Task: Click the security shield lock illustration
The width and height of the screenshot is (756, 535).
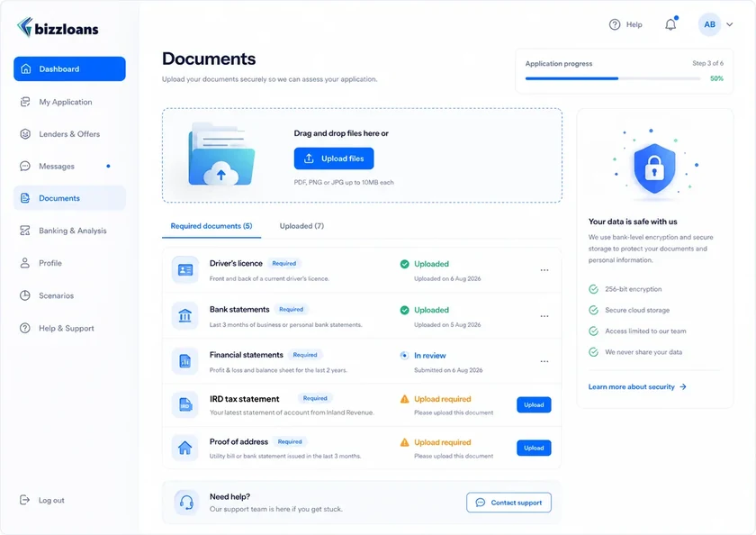Action: [654, 168]
